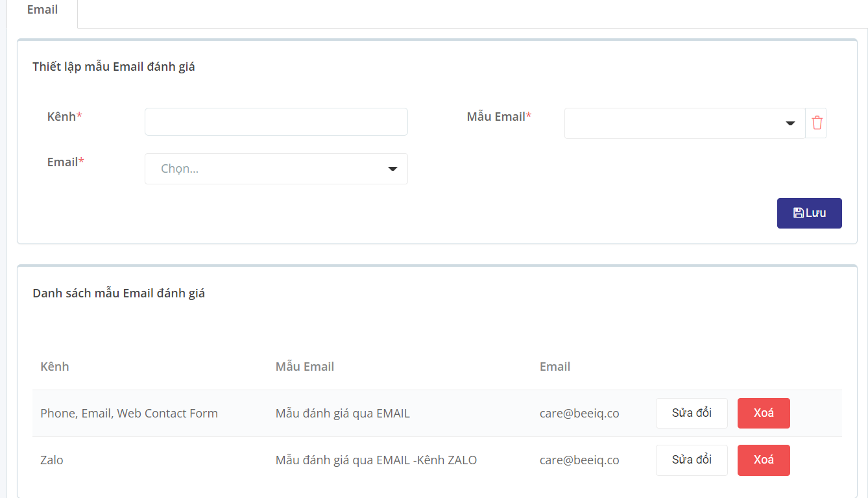Click care@beeiq.co in the Zalo row

coord(579,460)
